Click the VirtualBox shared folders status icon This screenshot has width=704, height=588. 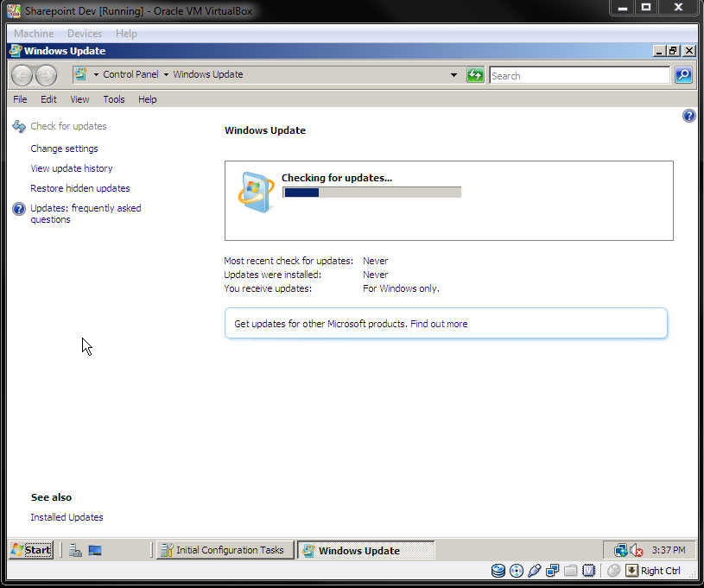[570, 571]
